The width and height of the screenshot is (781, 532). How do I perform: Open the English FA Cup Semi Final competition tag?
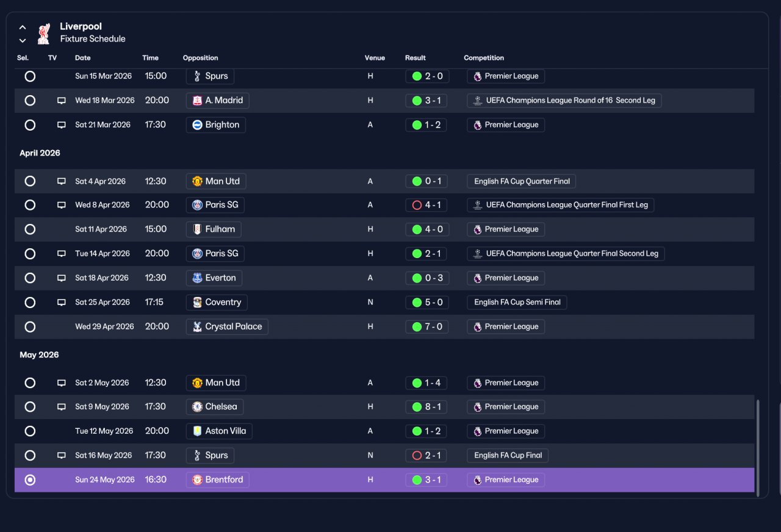517,302
